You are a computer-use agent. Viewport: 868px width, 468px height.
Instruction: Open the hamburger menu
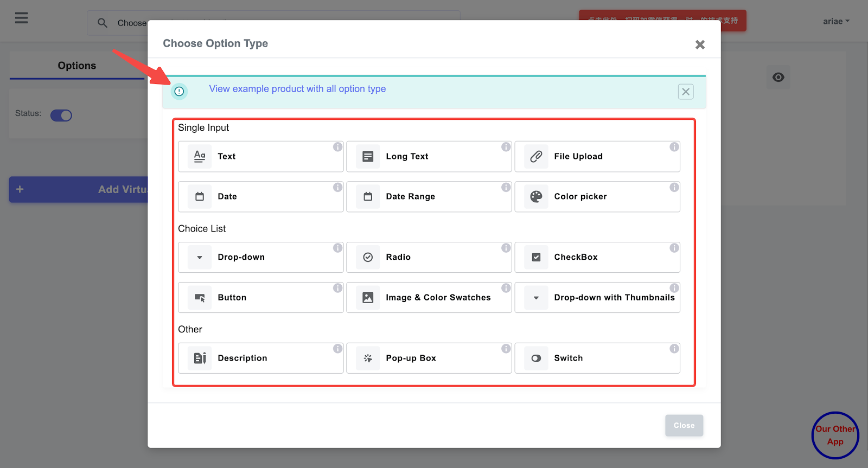point(21,18)
